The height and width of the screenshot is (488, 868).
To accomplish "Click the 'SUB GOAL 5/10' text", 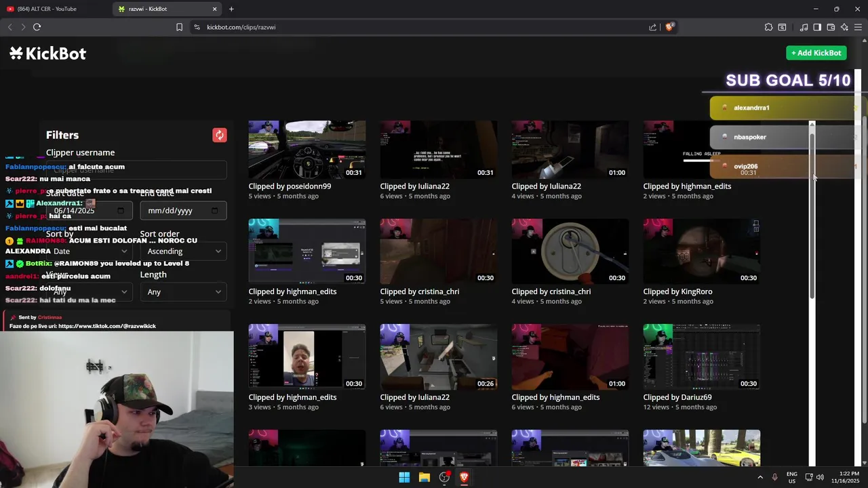I will point(788,81).
